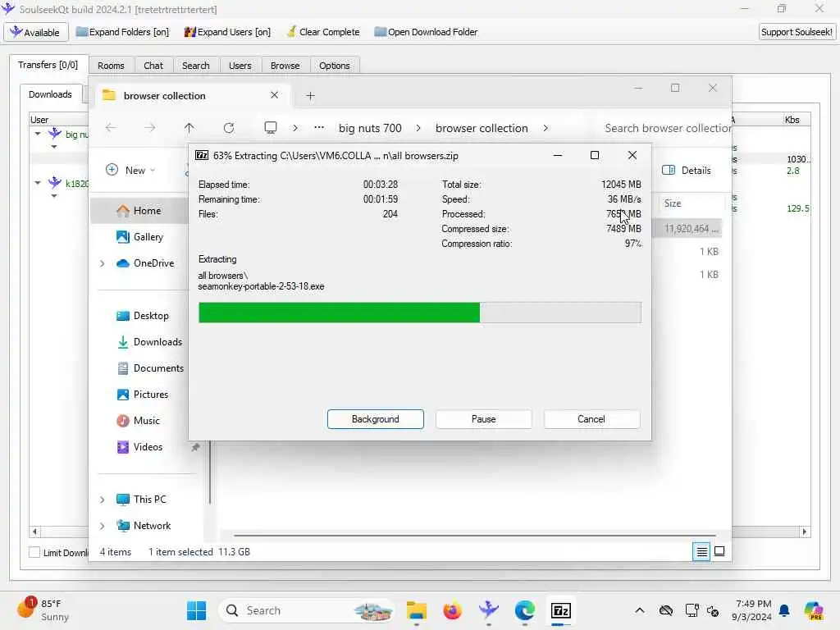Click 'browser collection' breadcrumb
The height and width of the screenshot is (630, 840).
click(482, 128)
